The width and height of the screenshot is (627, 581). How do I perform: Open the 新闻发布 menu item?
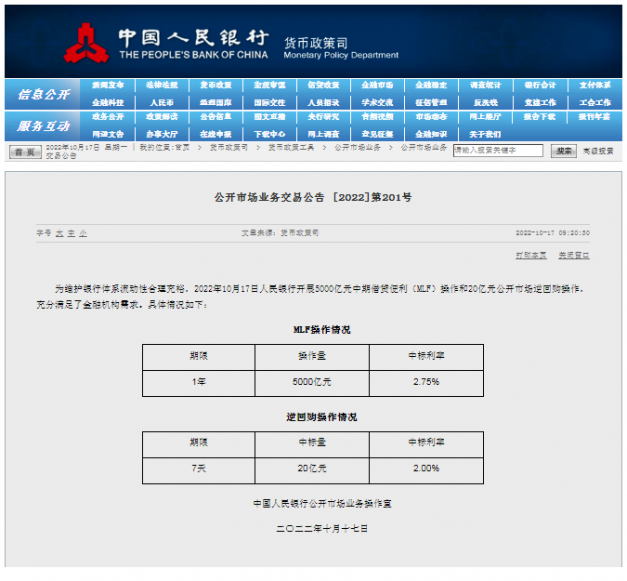tap(108, 85)
